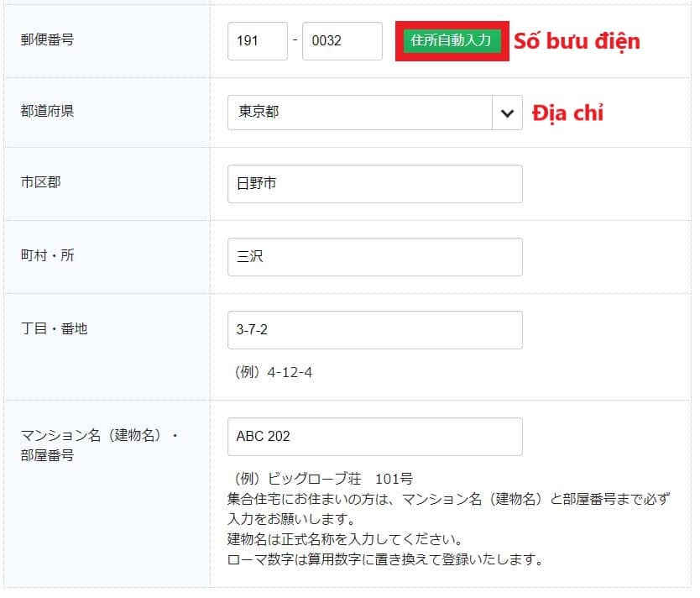Click the red 'Số bưu điện' annotation
700x598 pixels.
577,41
